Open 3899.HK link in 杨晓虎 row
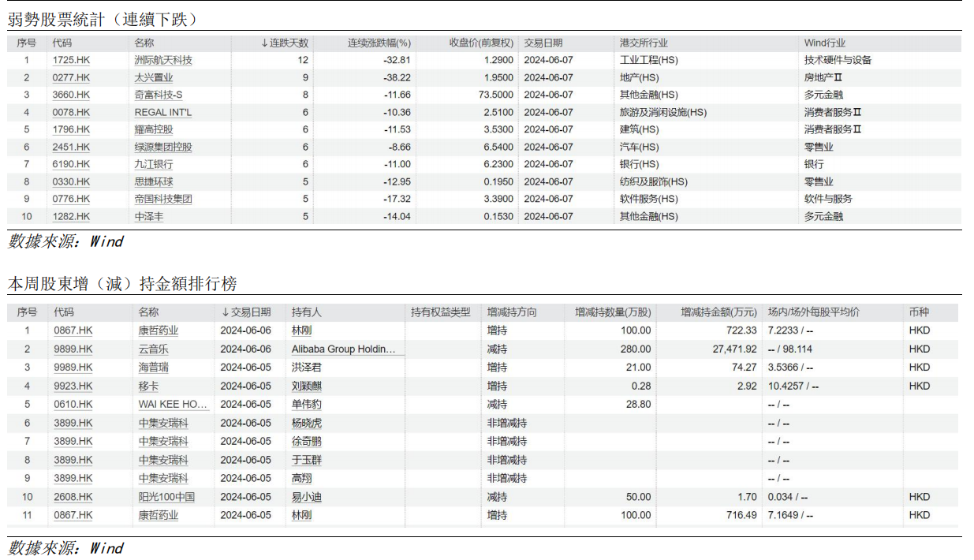The image size is (974, 560). (73, 424)
